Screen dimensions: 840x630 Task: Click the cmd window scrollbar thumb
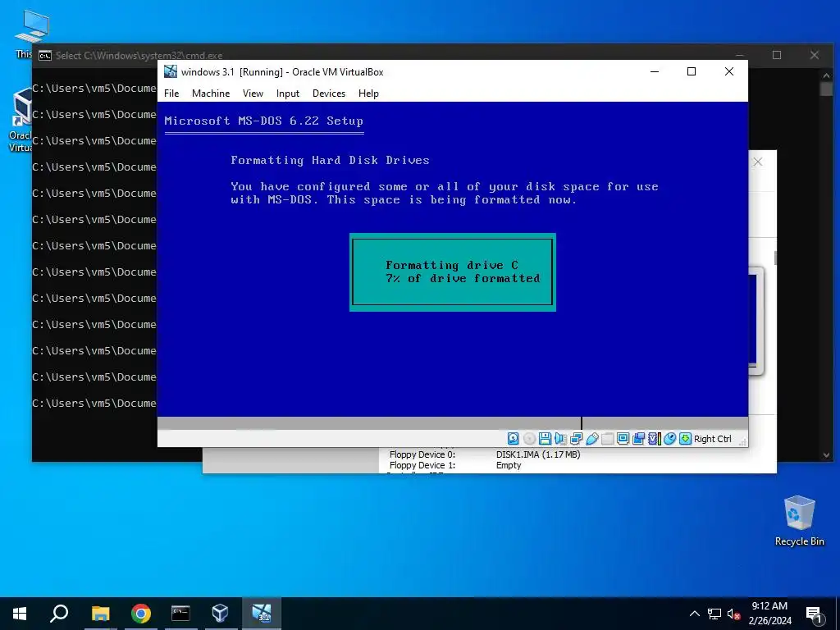coord(826,89)
